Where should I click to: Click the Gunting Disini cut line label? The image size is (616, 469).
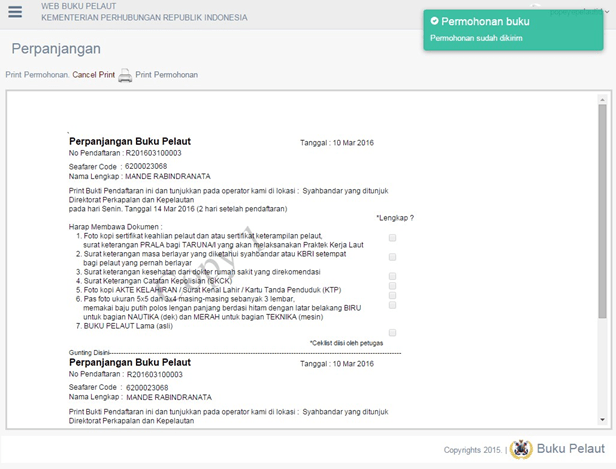[89, 352]
